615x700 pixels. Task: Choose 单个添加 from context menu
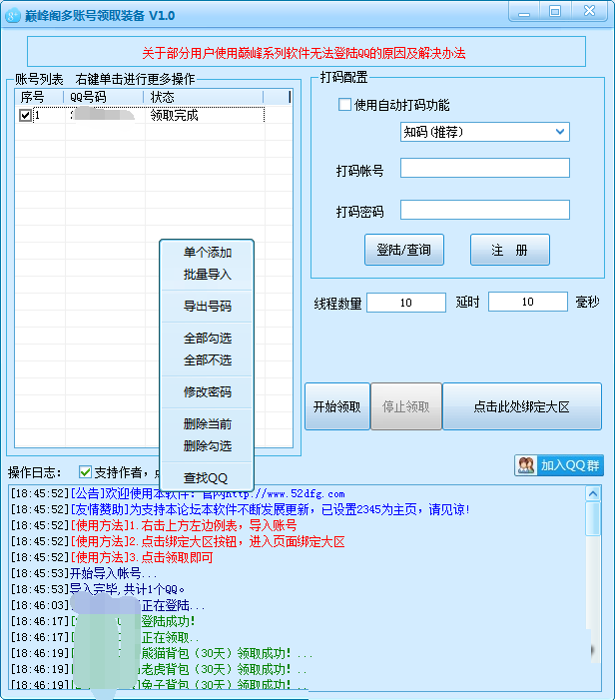[207, 253]
